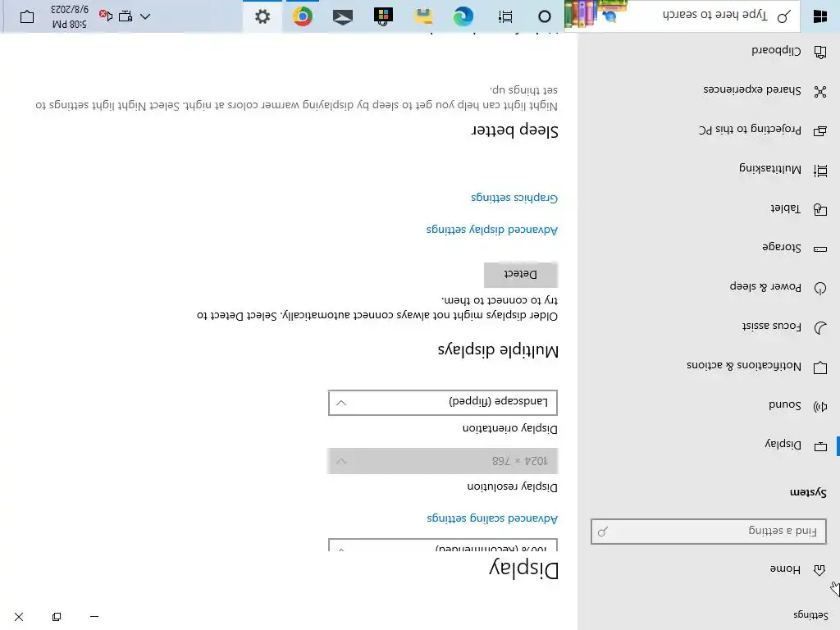Open the Mail app from the taskbar
840x630 pixels.
(x=343, y=16)
